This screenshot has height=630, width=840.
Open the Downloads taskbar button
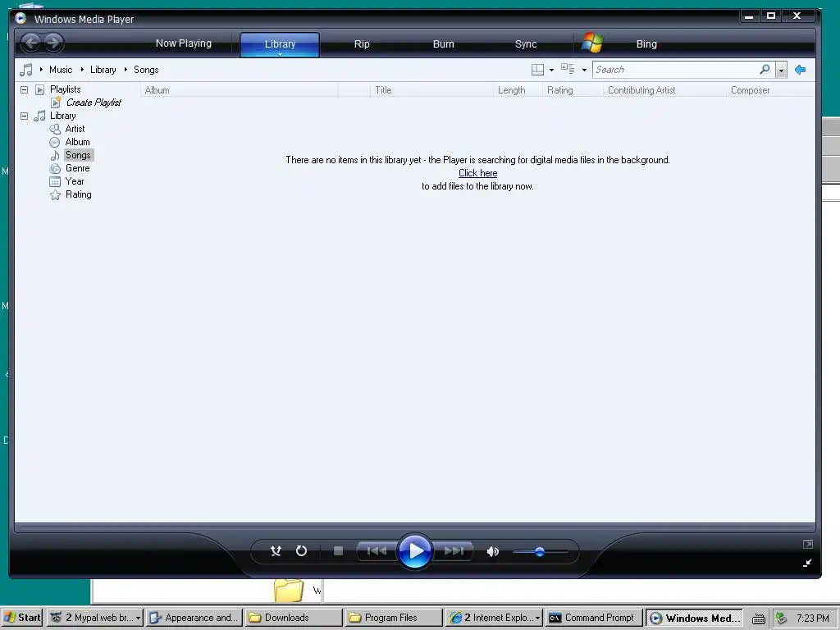[x=294, y=618]
